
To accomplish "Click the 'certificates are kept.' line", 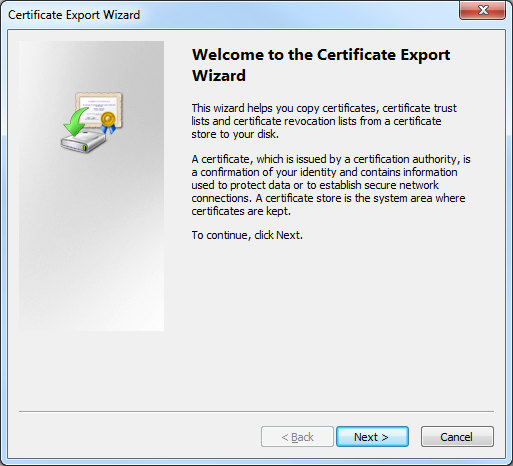I will (241, 211).
